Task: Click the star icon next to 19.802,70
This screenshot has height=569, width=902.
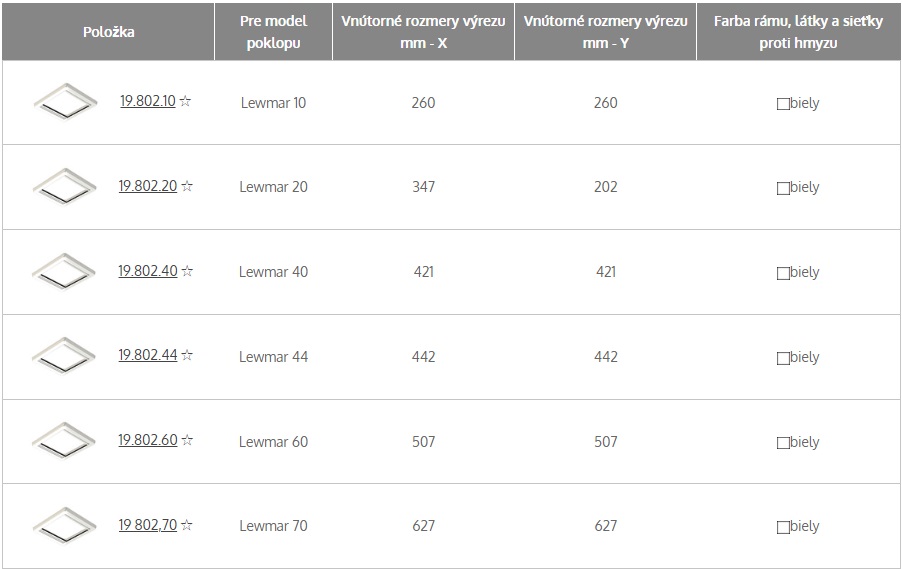Action: click(186, 525)
